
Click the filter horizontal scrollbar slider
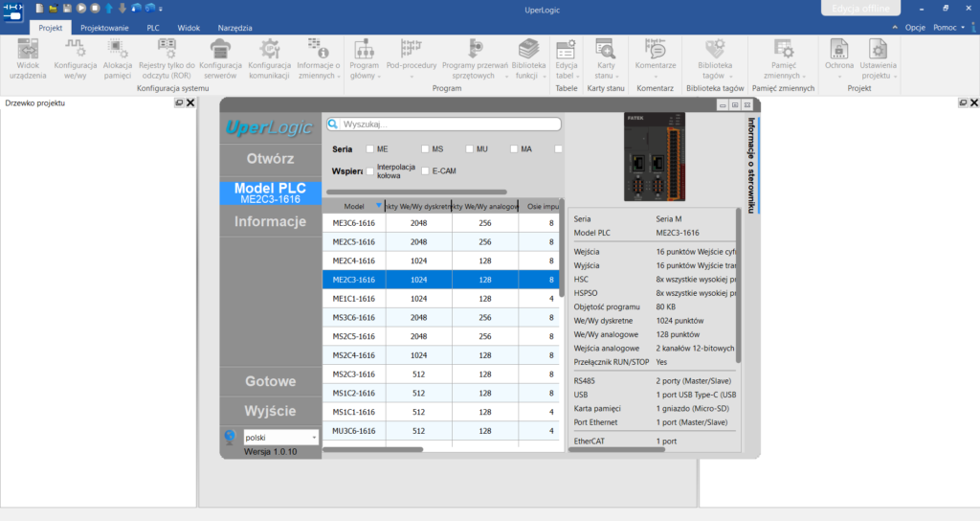point(416,192)
